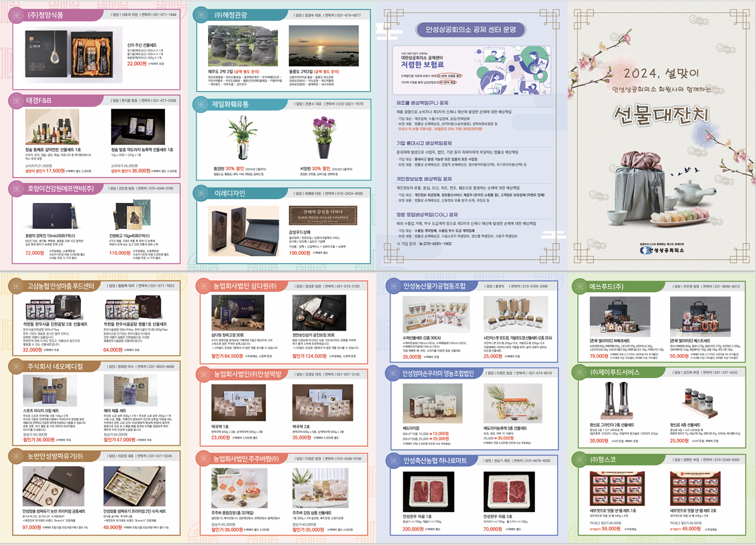Click the 110,000원 price under 호랑이건강원

click(119, 253)
